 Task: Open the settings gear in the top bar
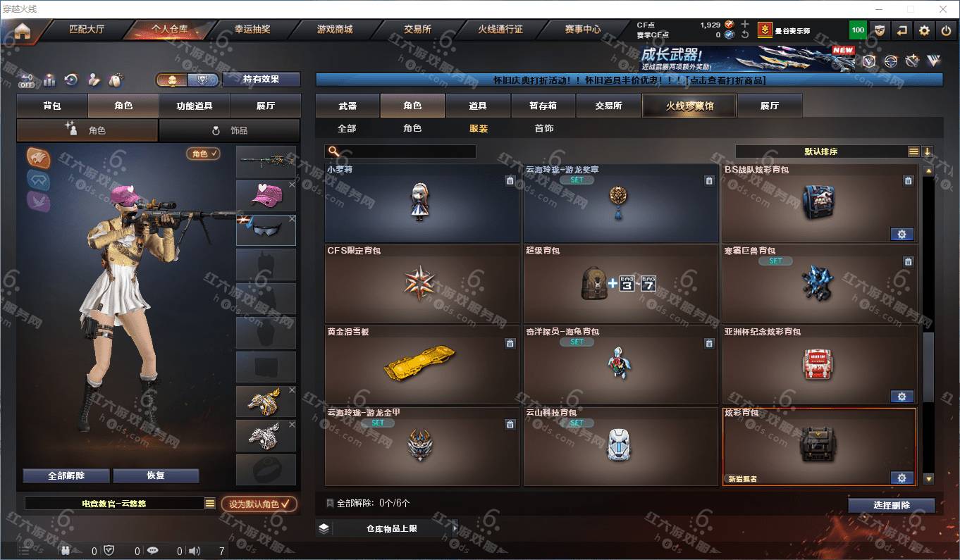pos(925,30)
